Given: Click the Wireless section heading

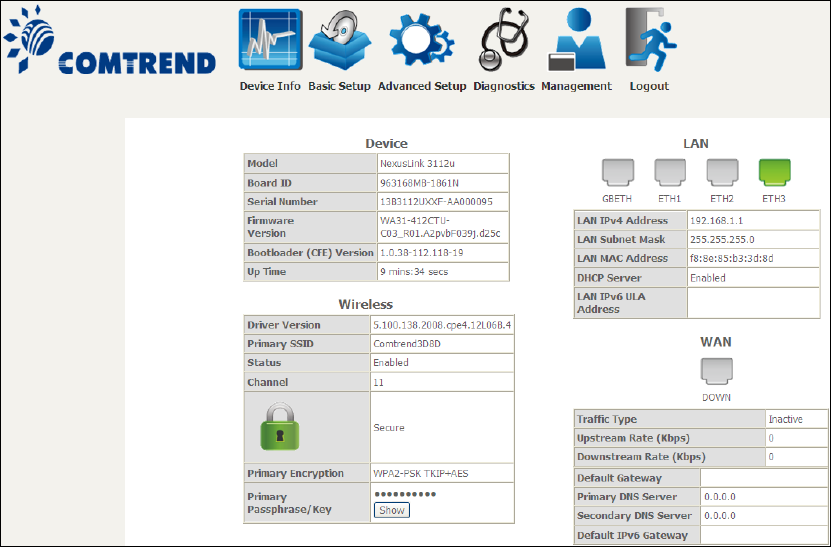Looking at the screenshot, I should pos(366,305).
